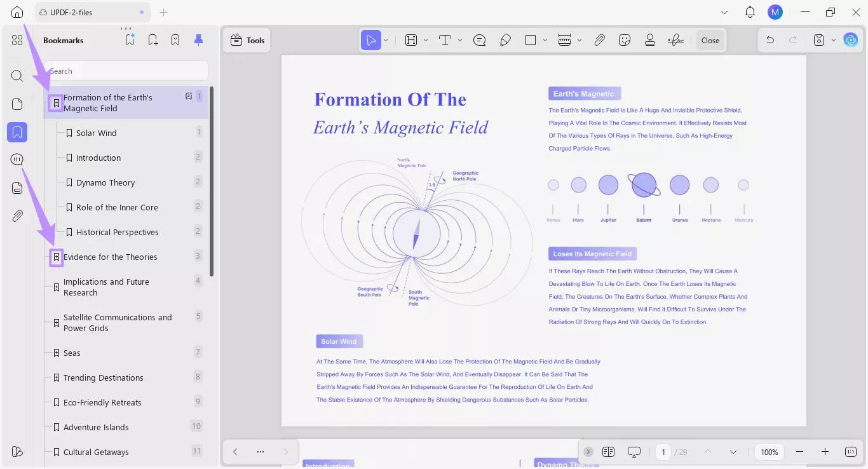
Task: Select the Dynamo Theory bookmark
Action: tap(106, 182)
